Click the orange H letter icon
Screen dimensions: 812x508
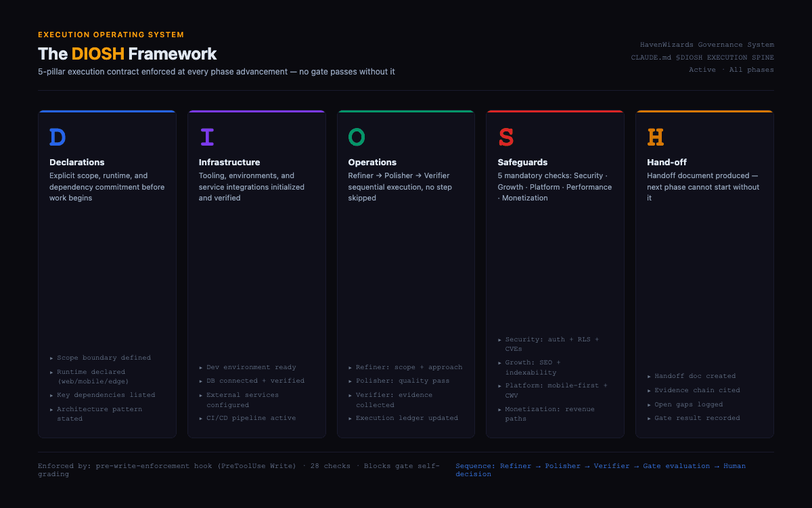coord(656,137)
